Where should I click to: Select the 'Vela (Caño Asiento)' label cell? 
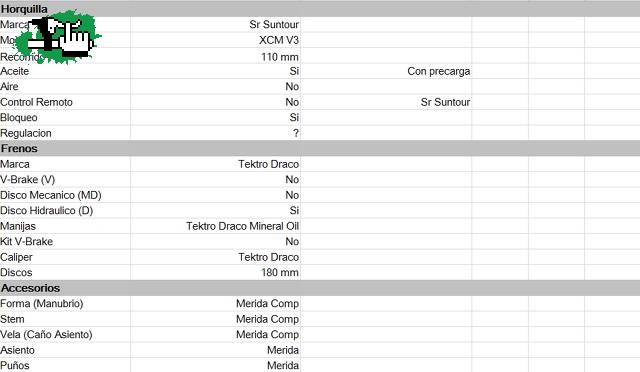click(65, 334)
